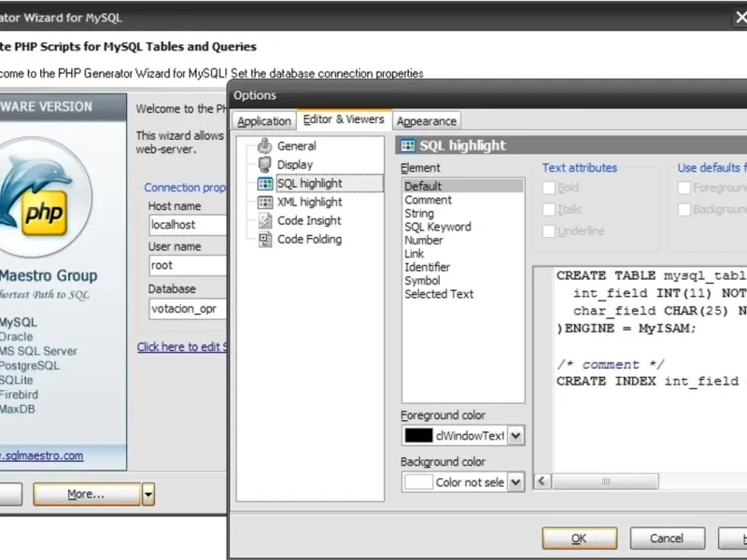Click the Host name input field
Viewport: 747px width, 560px height.
188,225
